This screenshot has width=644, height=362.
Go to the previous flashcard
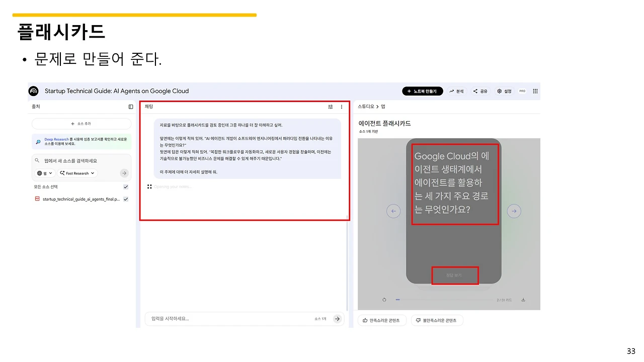(x=393, y=211)
